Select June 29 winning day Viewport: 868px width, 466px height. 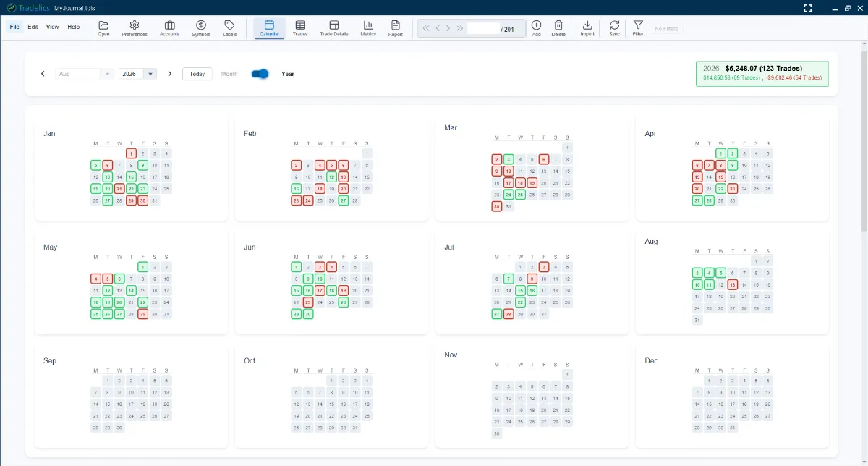tap(296, 314)
